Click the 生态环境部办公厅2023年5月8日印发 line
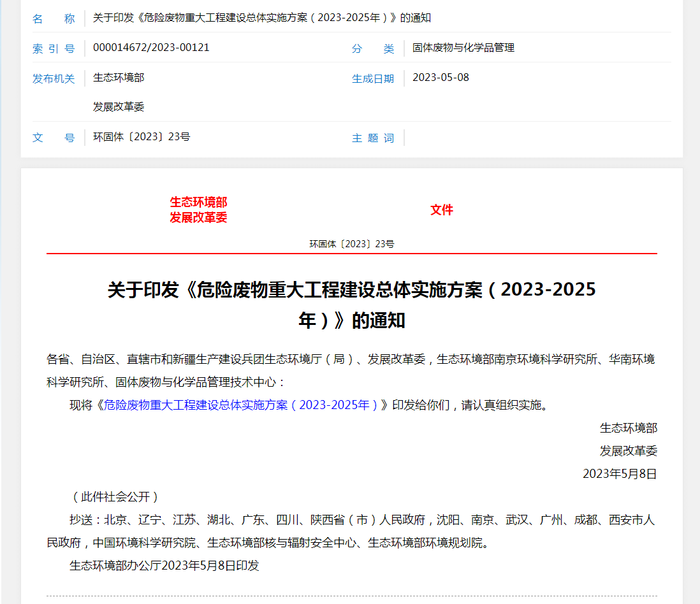The image size is (700, 604). [x=164, y=566]
